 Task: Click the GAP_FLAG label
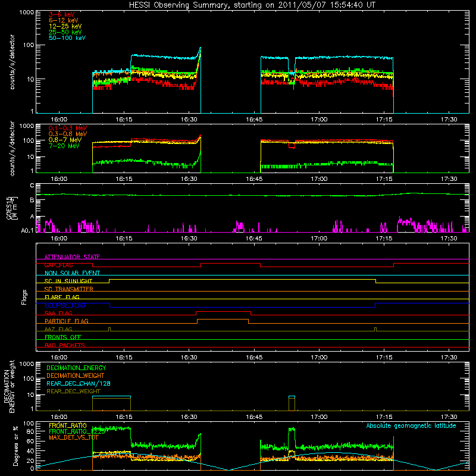click(x=58, y=265)
